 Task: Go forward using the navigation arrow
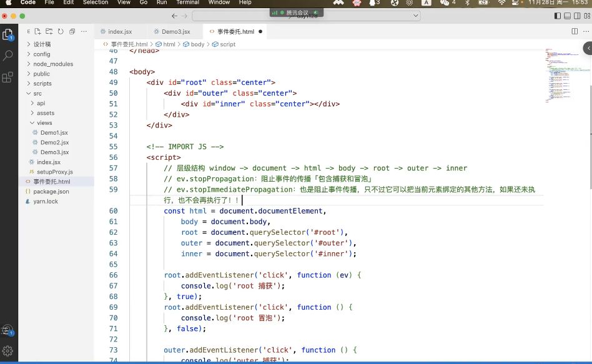(x=185, y=16)
